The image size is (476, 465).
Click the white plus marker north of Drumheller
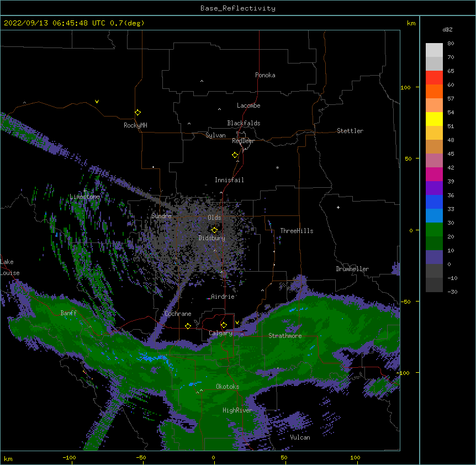338,207
